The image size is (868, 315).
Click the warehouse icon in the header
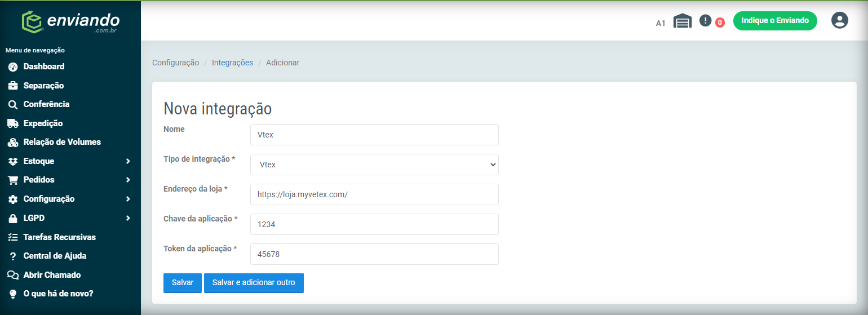[683, 21]
